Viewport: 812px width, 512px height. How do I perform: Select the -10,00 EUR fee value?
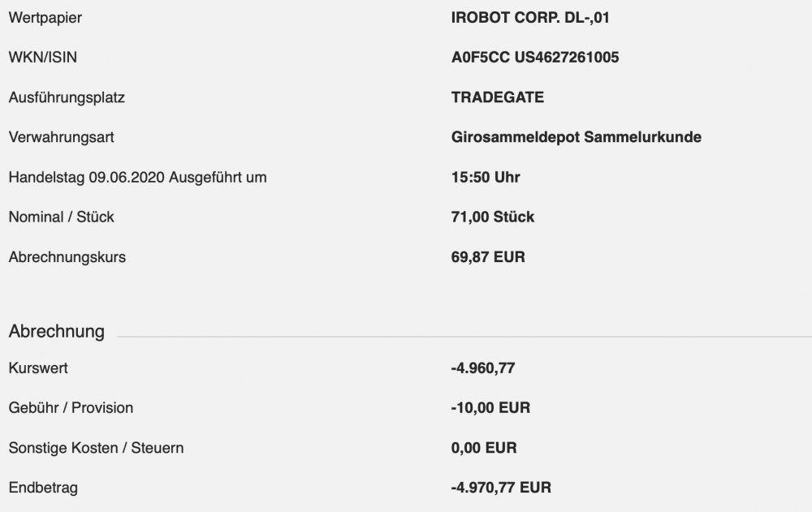(490, 407)
